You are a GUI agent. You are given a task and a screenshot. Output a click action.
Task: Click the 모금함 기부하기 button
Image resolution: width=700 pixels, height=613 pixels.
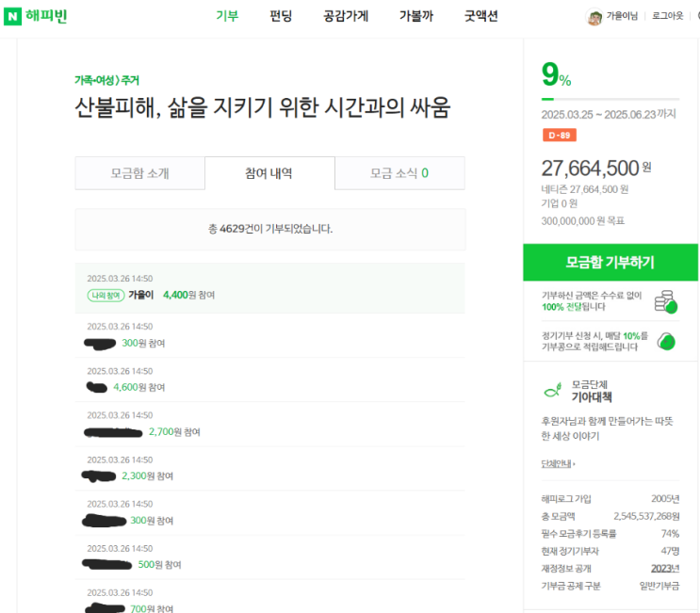point(610,263)
